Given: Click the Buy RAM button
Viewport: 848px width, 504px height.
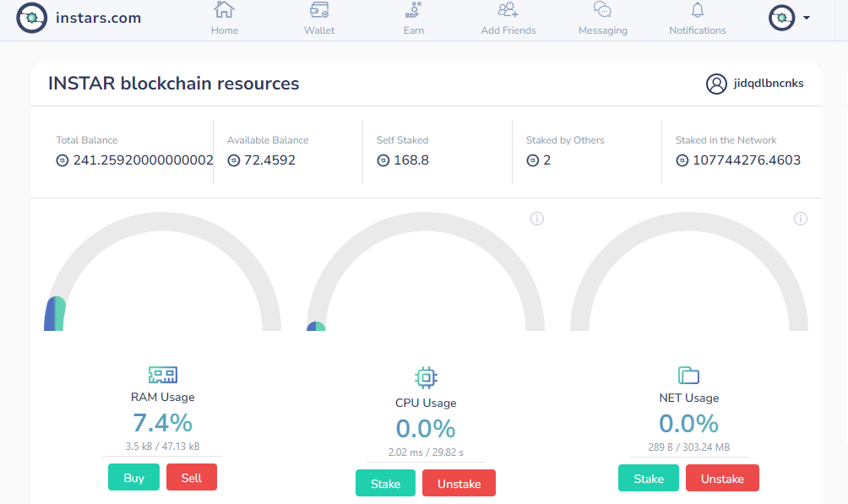Looking at the screenshot, I should click(133, 478).
